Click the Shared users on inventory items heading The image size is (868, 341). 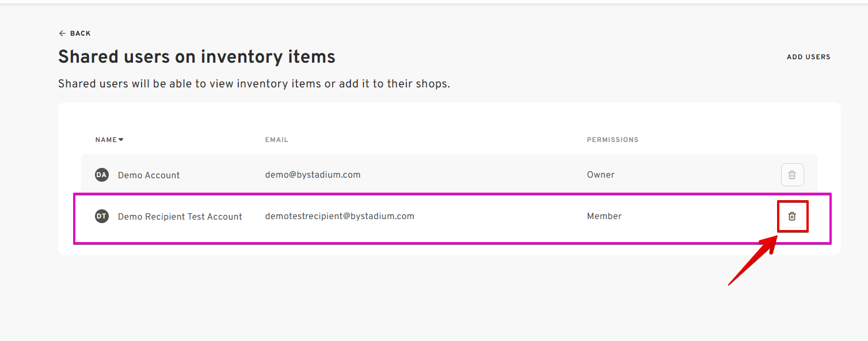coord(197,57)
